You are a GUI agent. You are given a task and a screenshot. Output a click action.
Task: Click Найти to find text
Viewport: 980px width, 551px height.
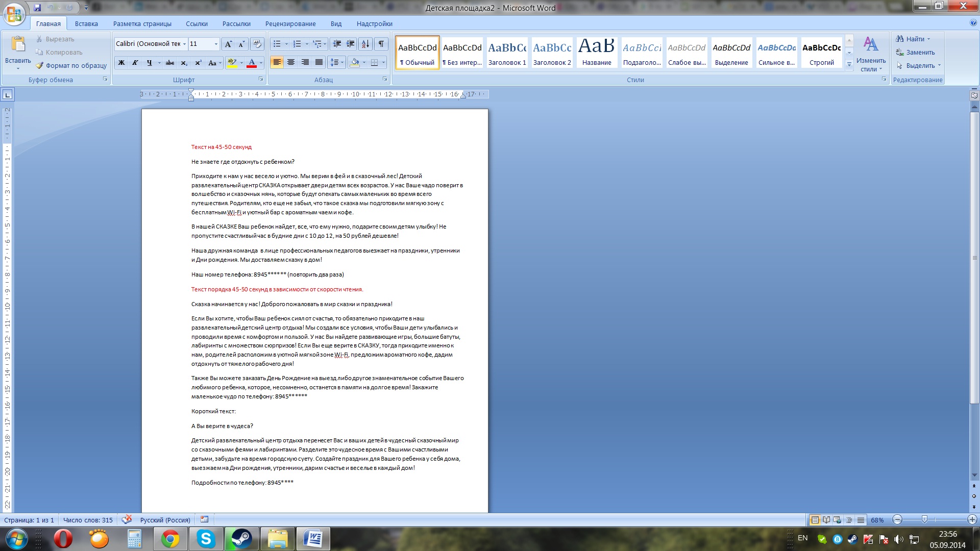[913, 39]
